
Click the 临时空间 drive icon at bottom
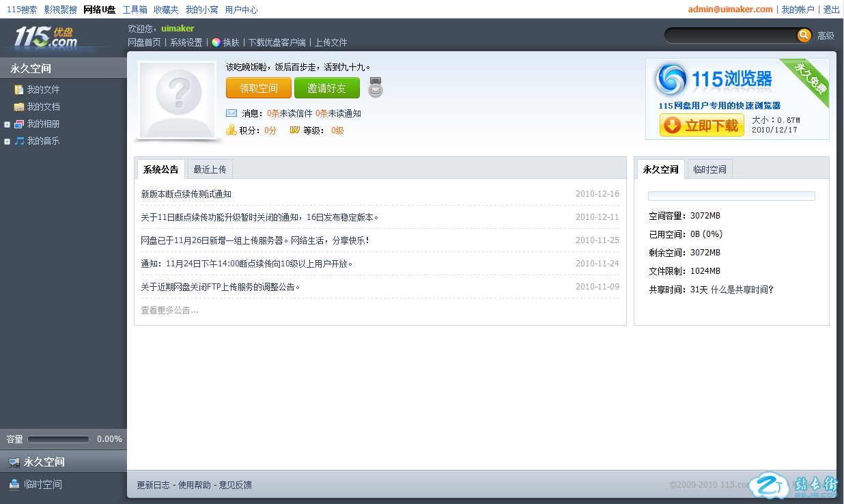(14, 484)
